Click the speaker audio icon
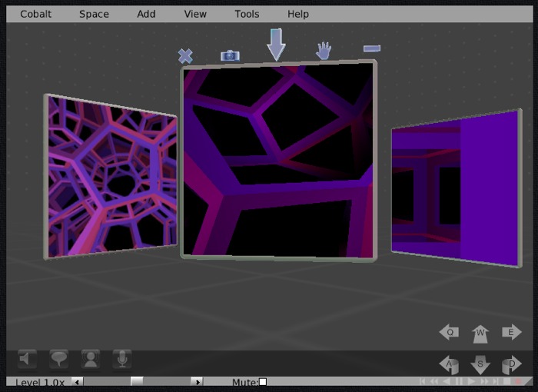Viewport: 538px width, 392px height. pos(28,359)
